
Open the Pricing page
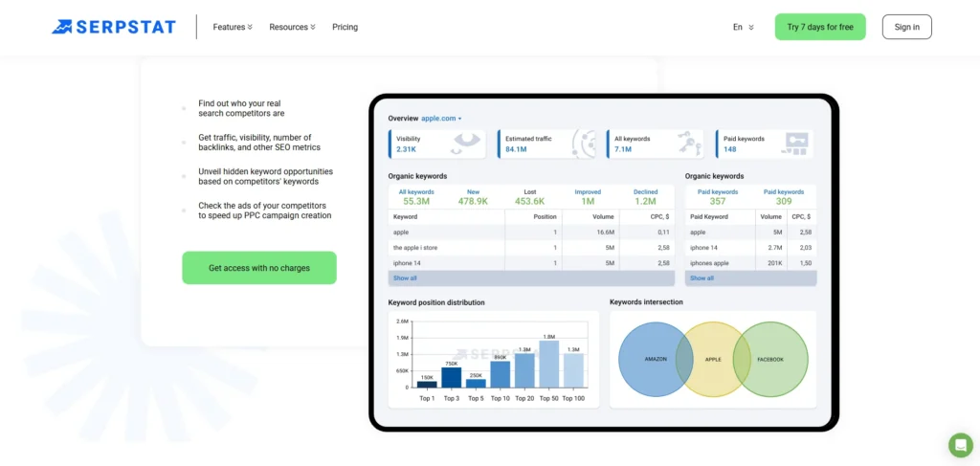pos(345,27)
